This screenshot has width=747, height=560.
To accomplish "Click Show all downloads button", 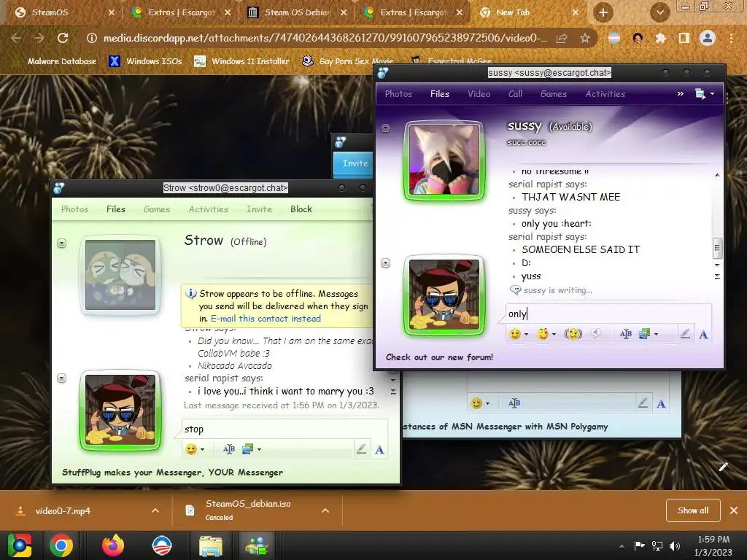I will (693, 510).
